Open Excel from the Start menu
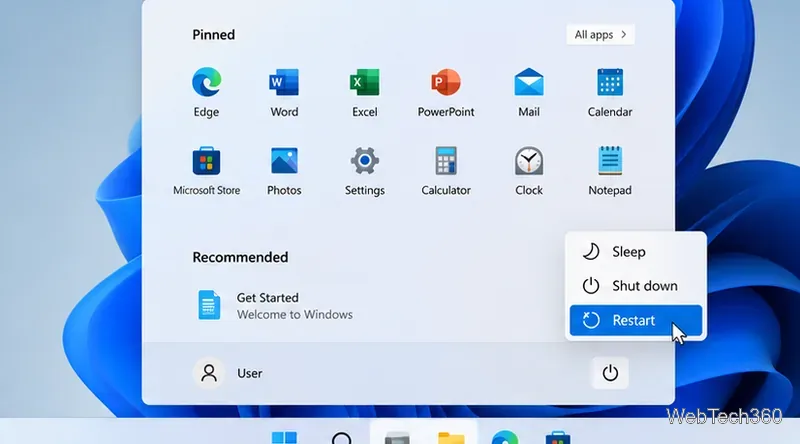 pos(364,92)
